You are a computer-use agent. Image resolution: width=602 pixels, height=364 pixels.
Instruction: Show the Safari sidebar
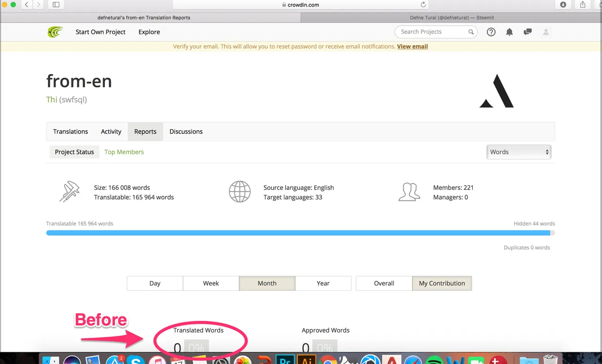tap(56, 5)
